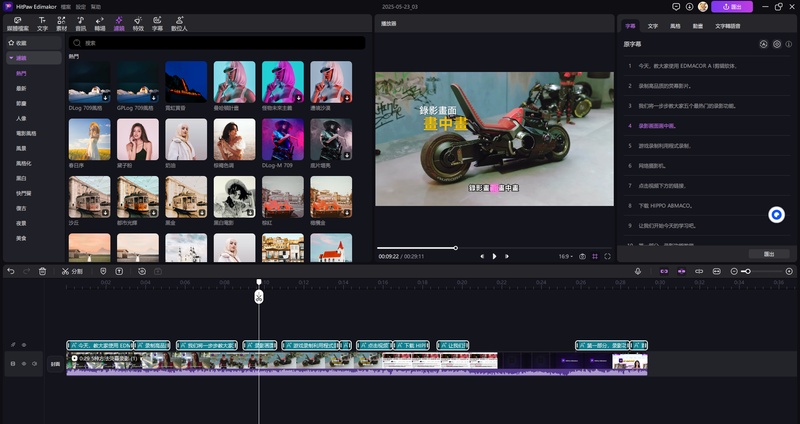Toggle visibility of the subtitle track
Screen dimensions: 800x424
(x=23, y=345)
